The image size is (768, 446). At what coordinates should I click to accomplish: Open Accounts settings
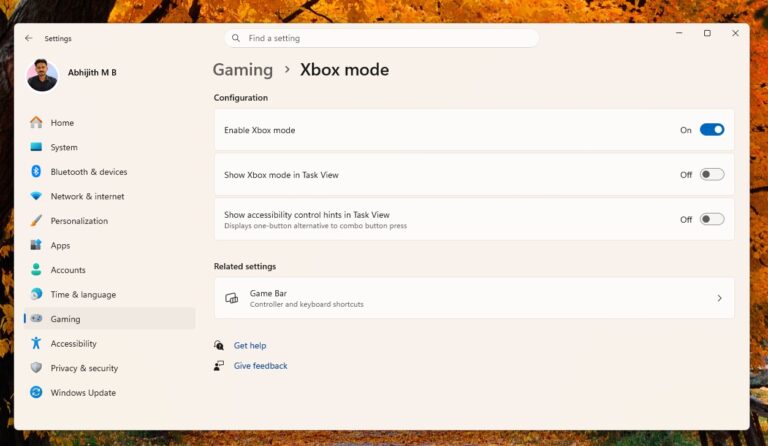coord(110,269)
